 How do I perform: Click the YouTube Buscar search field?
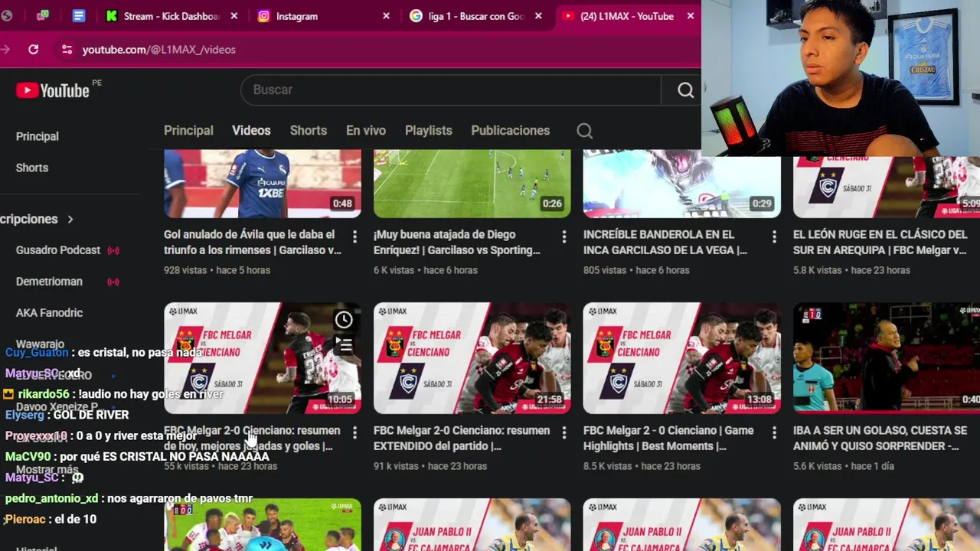pyautogui.click(x=452, y=90)
